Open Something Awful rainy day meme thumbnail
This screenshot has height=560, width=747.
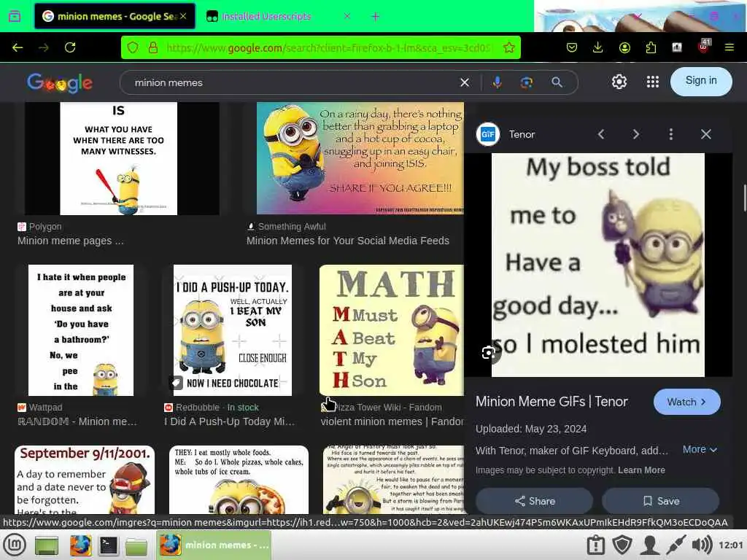pos(360,158)
